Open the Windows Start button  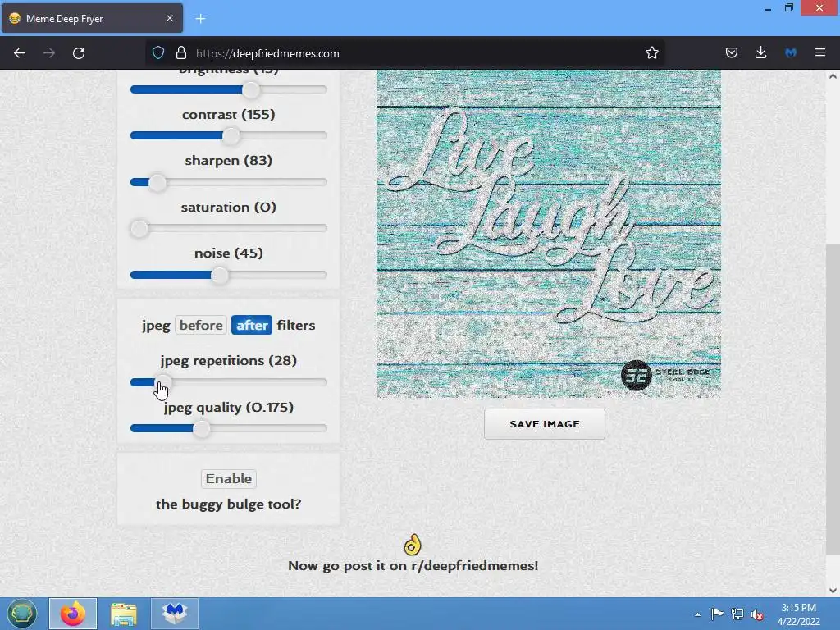[22, 614]
